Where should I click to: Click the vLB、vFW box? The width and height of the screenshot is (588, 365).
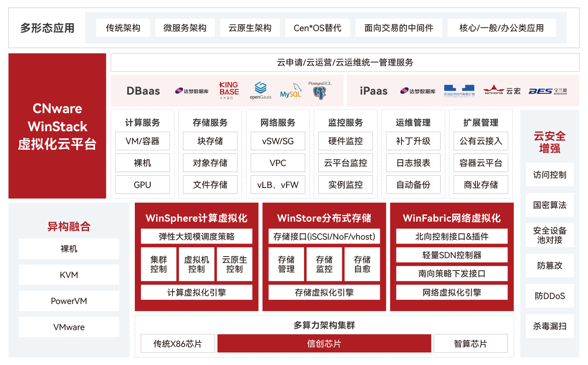[x=278, y=185]
